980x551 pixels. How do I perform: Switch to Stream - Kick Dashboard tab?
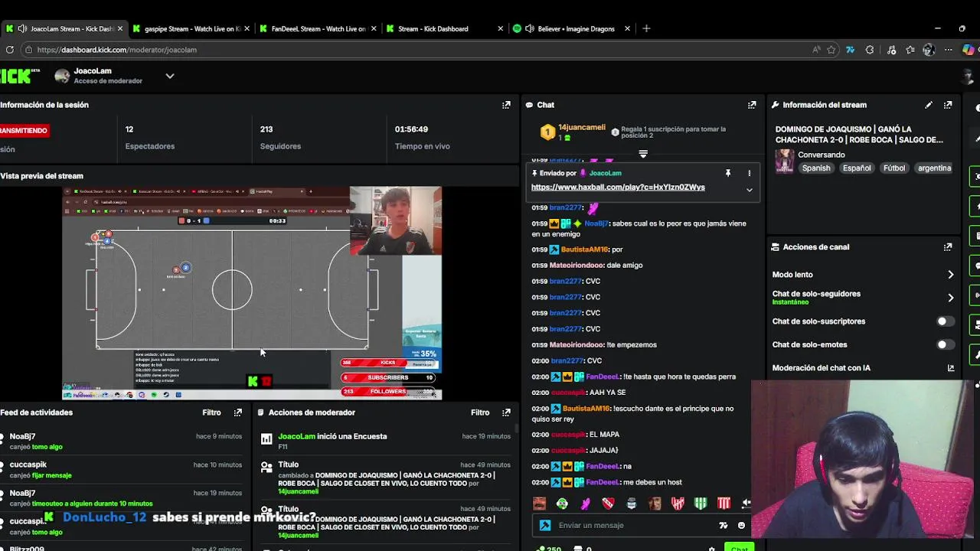(x=446, y=28)
